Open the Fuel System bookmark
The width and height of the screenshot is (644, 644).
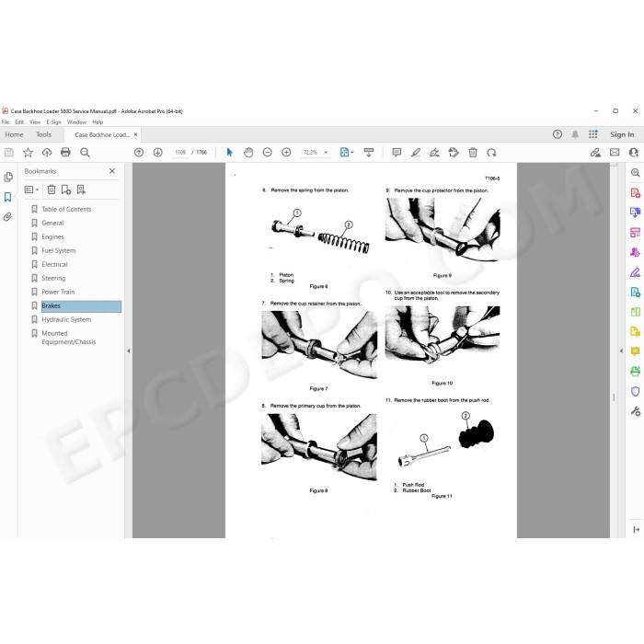point(58,250)
